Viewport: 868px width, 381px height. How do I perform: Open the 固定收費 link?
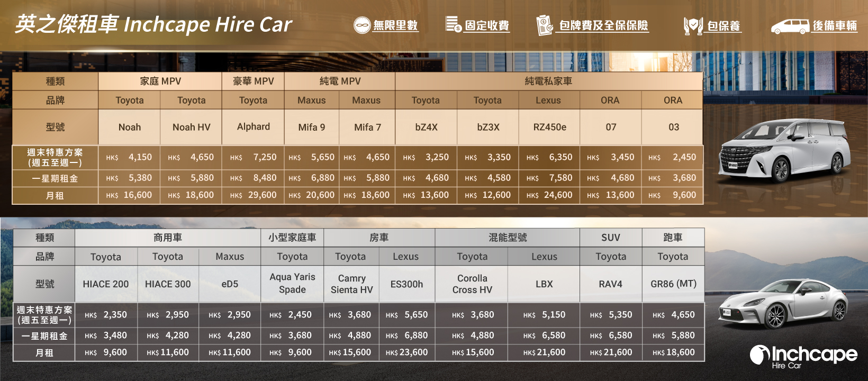tap(487, 25)
